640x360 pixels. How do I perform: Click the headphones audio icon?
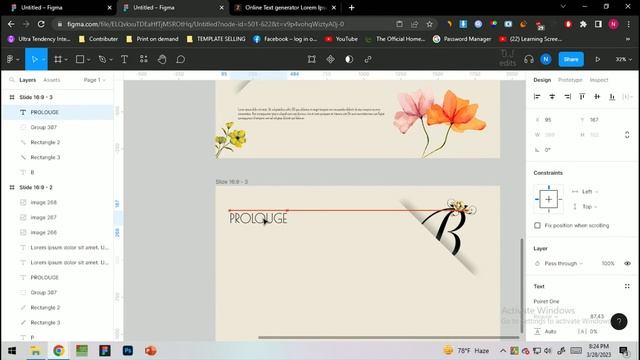(529, 60)
